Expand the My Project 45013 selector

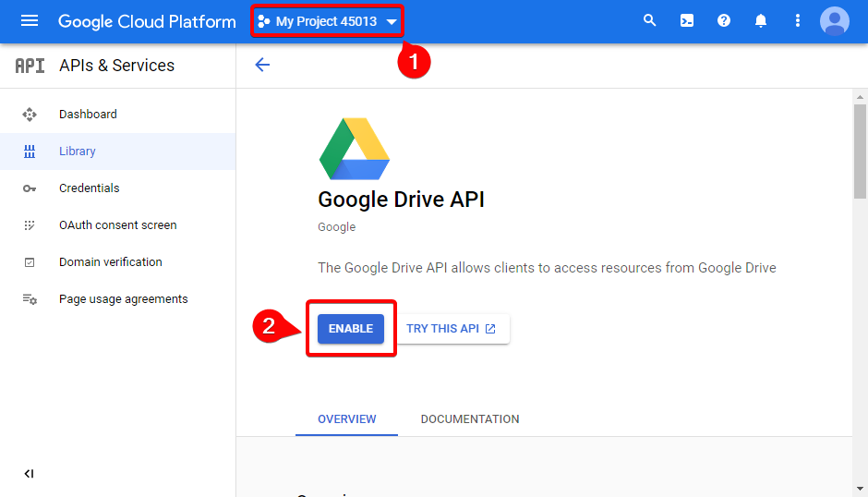tap(327, 21)
